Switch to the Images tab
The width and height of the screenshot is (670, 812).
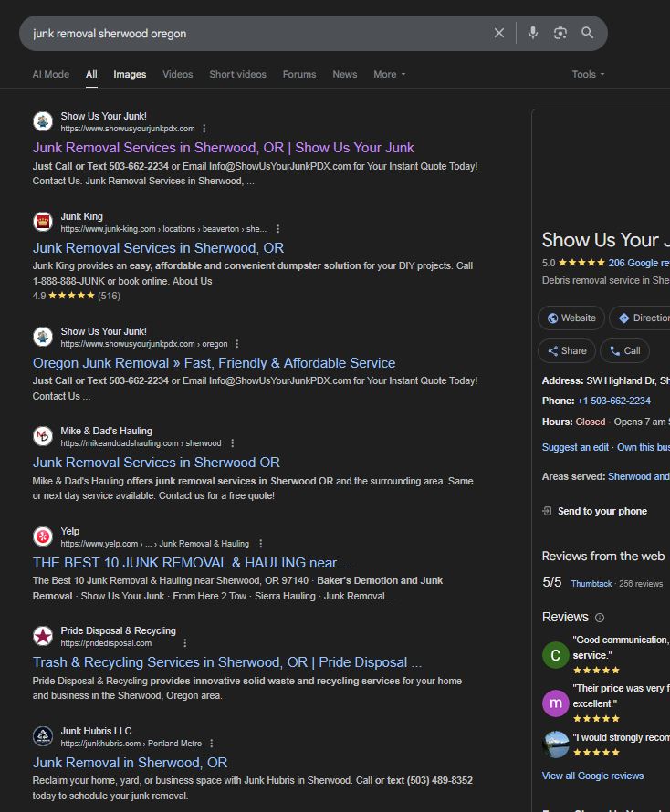(x=130, y=75)
